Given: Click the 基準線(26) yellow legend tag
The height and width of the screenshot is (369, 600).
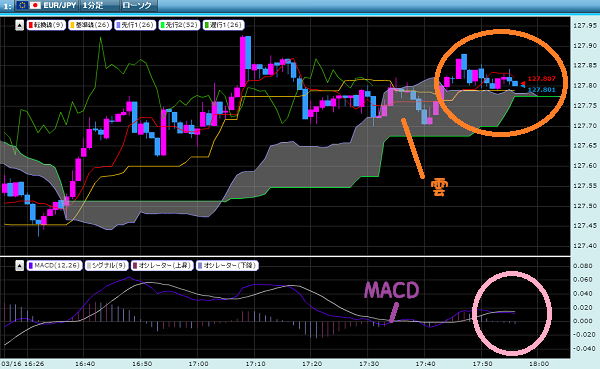Looking at the screenshot, I should point(90,25).
